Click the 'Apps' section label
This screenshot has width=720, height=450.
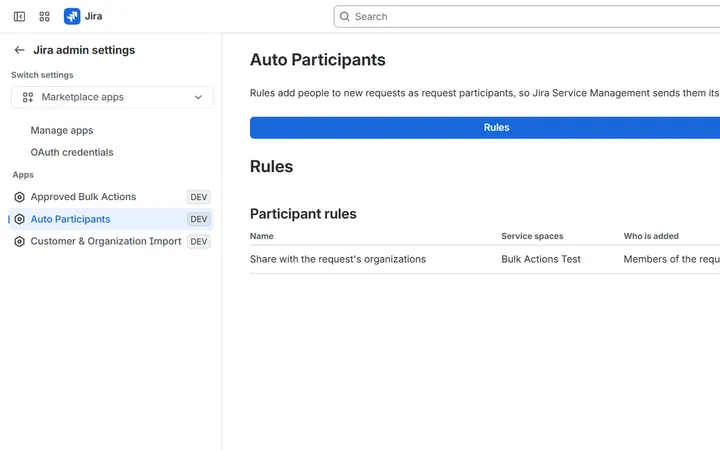click(23, 175)
